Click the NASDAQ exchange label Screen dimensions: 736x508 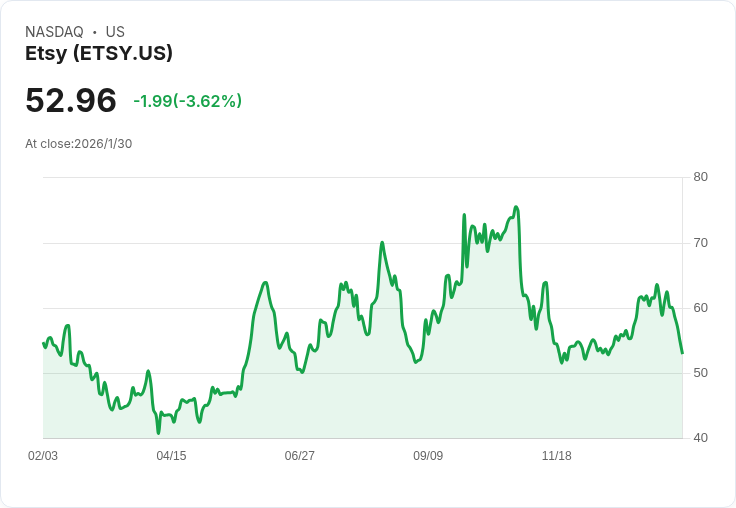pos(54,32)
